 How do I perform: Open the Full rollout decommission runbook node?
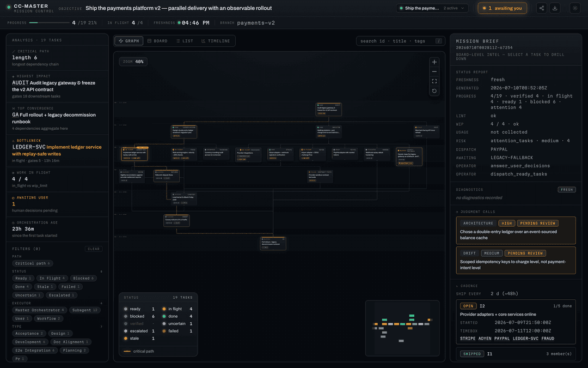pos(273,243)
